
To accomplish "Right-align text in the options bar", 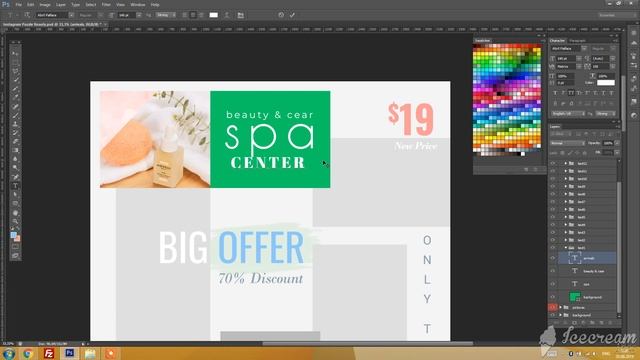I will (201, 15).
